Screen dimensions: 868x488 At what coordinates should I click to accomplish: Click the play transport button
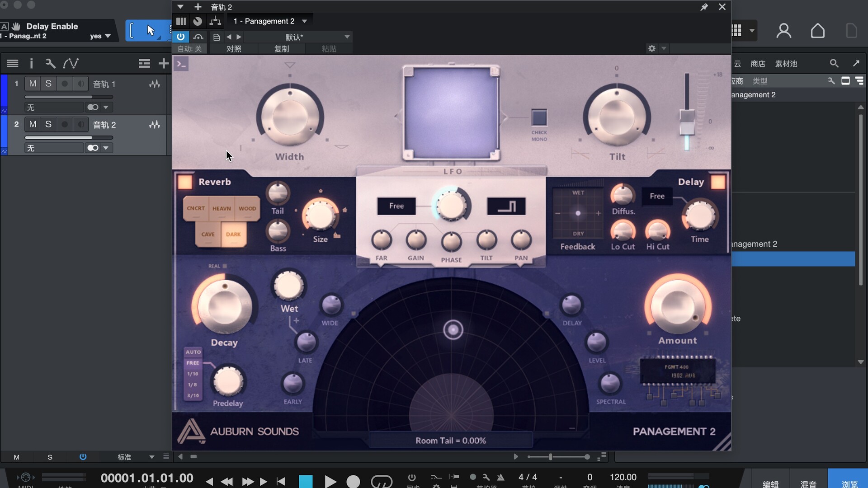point(330,482)
